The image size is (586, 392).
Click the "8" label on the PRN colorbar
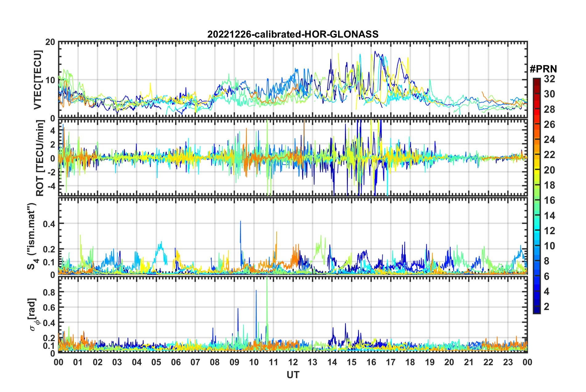(x=547, y=261)
